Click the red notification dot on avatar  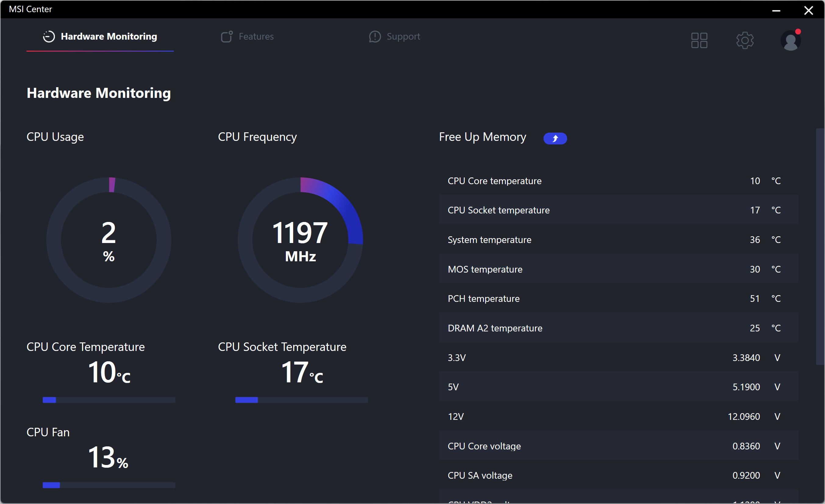point(798,31)
